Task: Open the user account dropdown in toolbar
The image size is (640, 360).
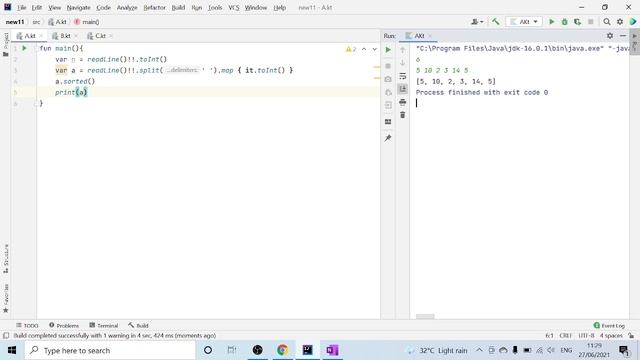Action: point(477,22)
